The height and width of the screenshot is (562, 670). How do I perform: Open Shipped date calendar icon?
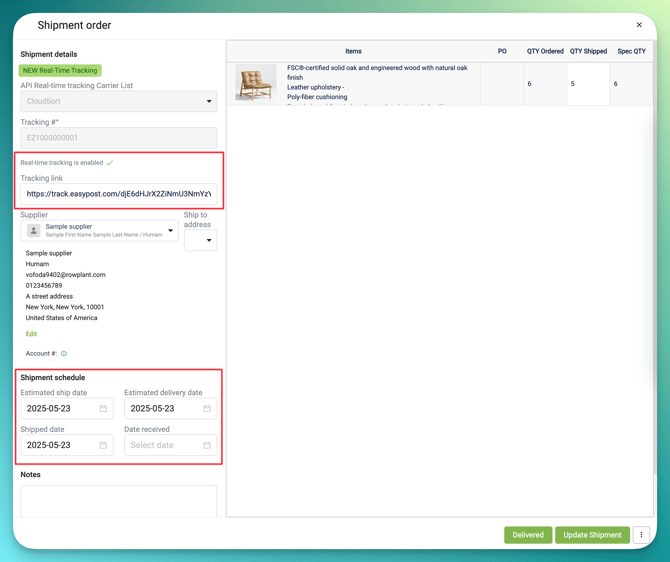103,445
